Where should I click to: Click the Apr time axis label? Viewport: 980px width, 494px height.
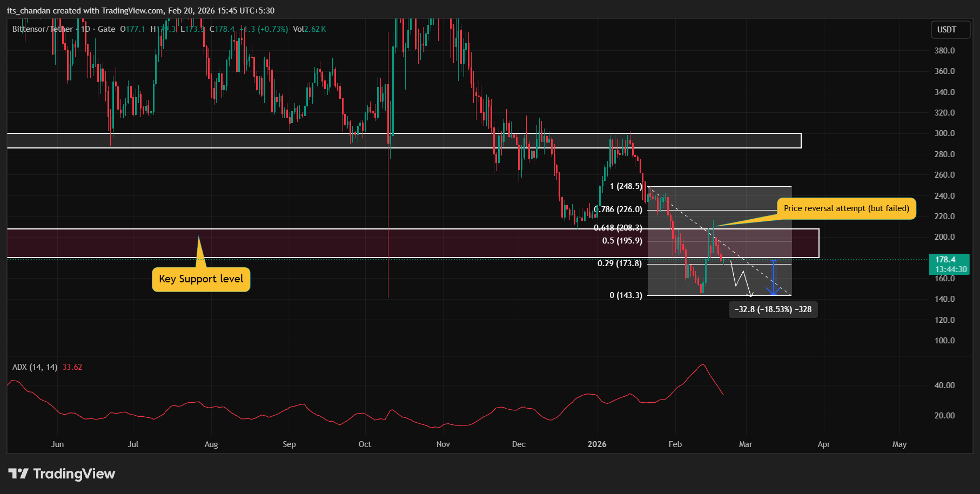tap(824, 444)
